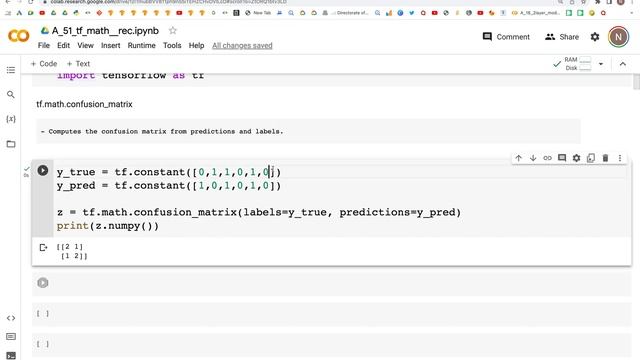Run the empty cell below output
This screenshot has width=640, height=360.
pos(43,282)
